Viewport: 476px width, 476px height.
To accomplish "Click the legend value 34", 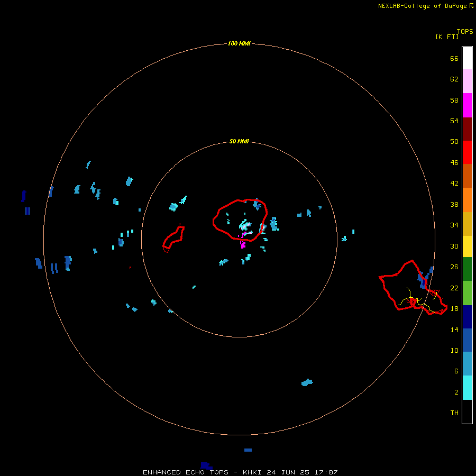I will pos(454,225).
